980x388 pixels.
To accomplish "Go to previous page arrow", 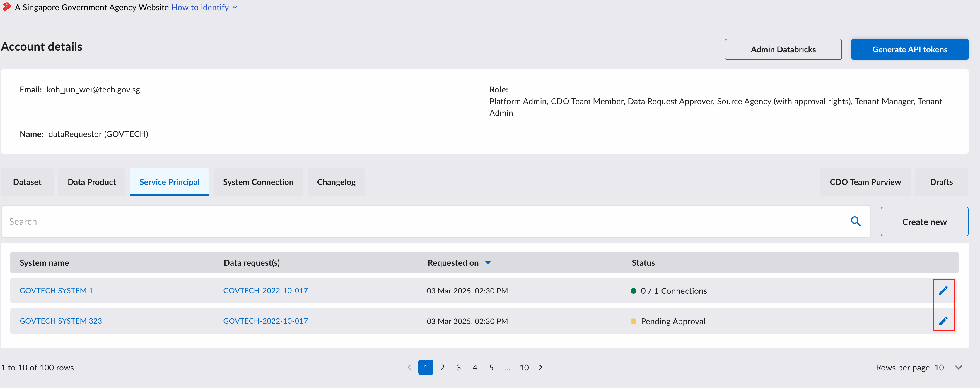I will (409, 367).
